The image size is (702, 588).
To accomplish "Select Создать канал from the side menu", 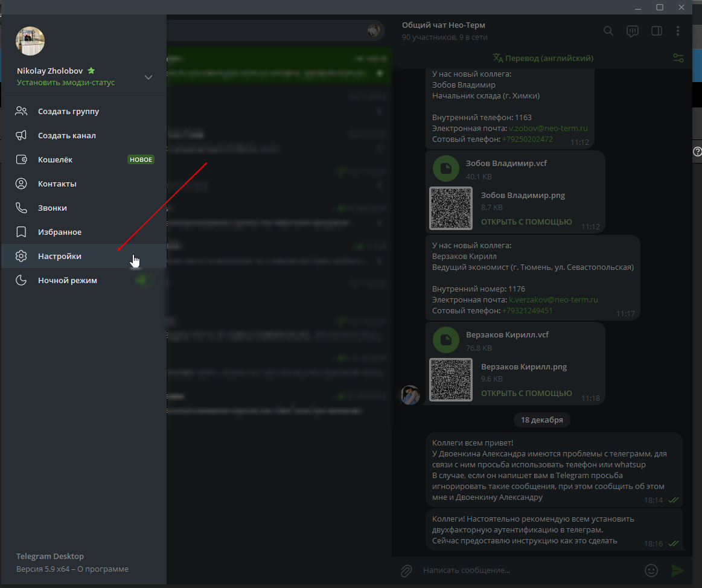I will [84, 135].
